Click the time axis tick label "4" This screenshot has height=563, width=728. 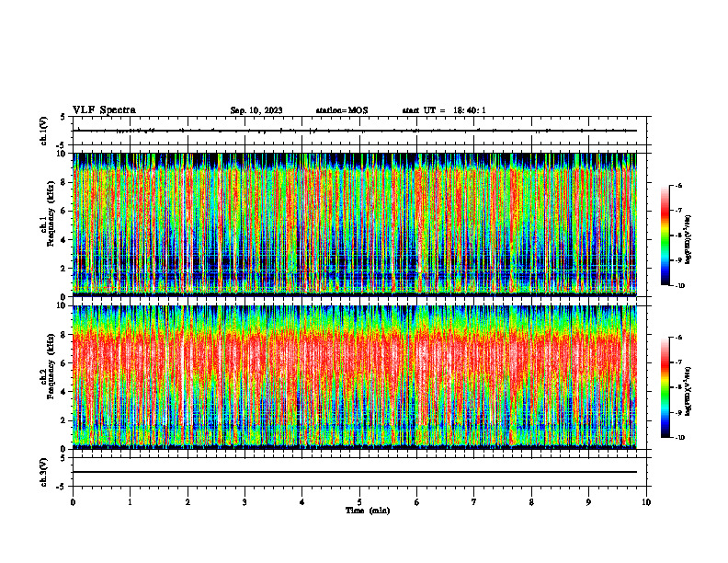302,502
